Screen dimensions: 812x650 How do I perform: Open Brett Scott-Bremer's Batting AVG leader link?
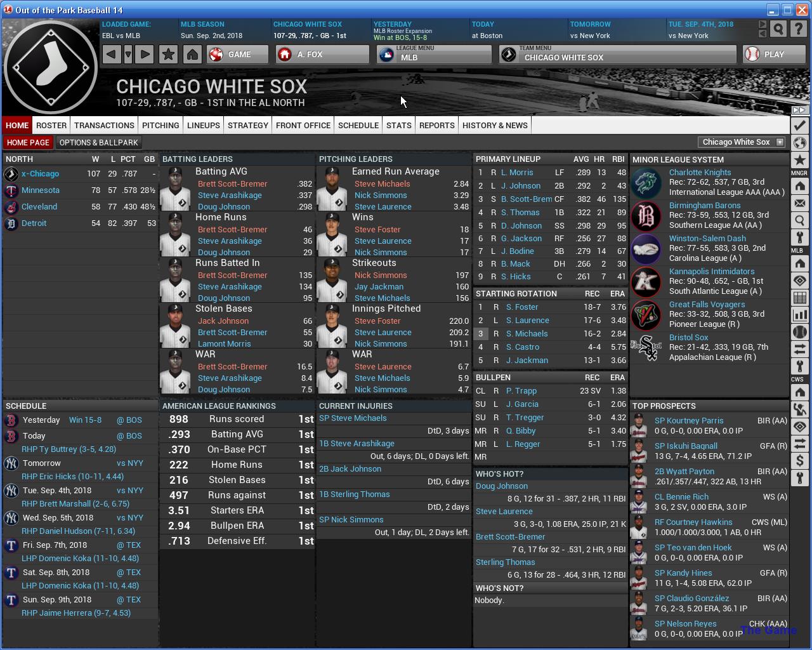pyautogui.click(x=232, y=184)
